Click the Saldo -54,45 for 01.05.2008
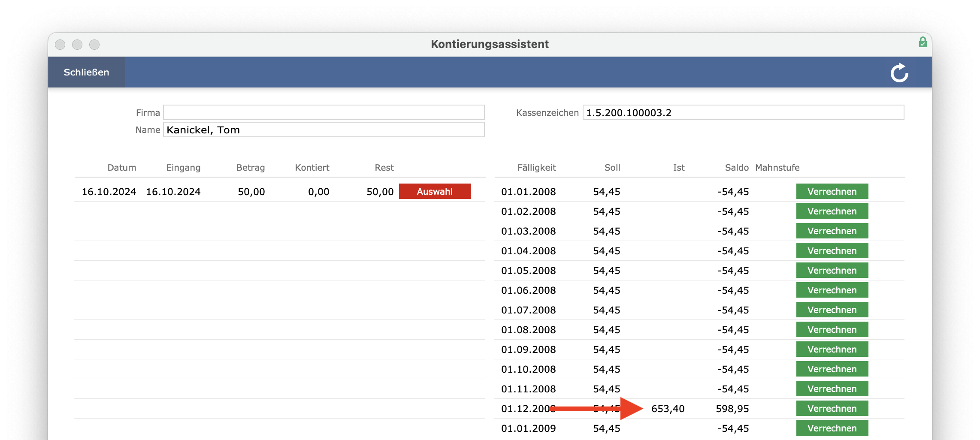This screenshot has width=980, height=440. (x=733, y=271)
